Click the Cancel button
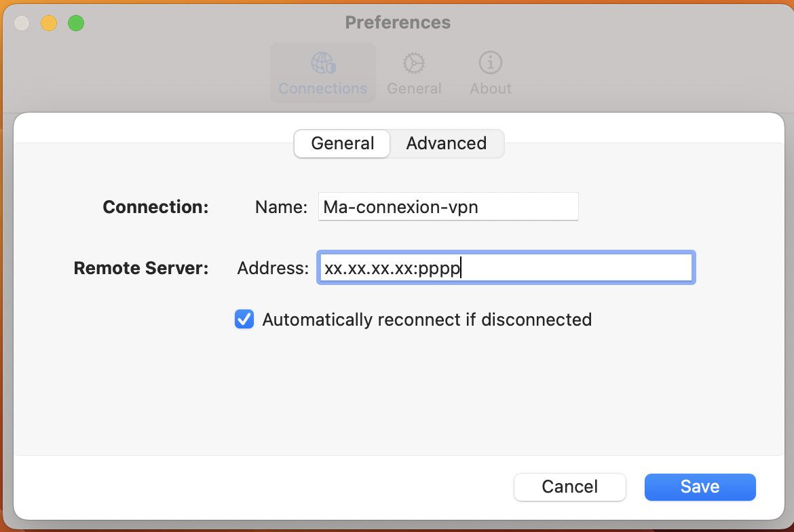 pos(569,487)
